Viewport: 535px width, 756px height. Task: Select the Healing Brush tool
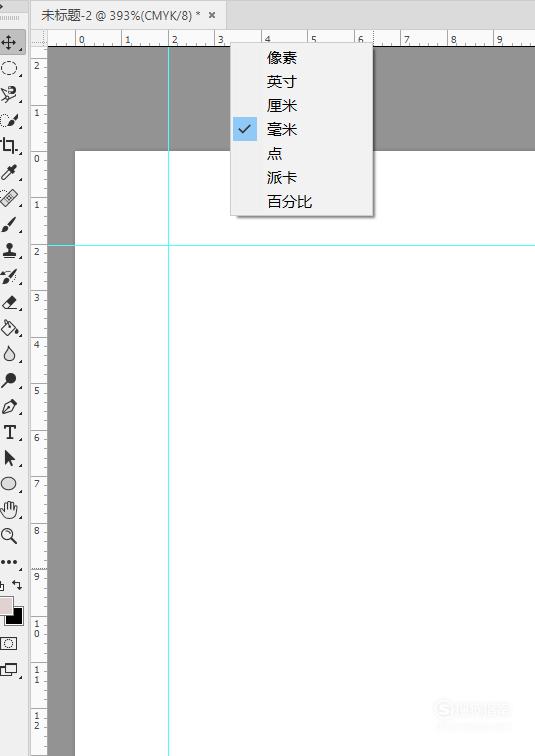[x=9, y=198]
